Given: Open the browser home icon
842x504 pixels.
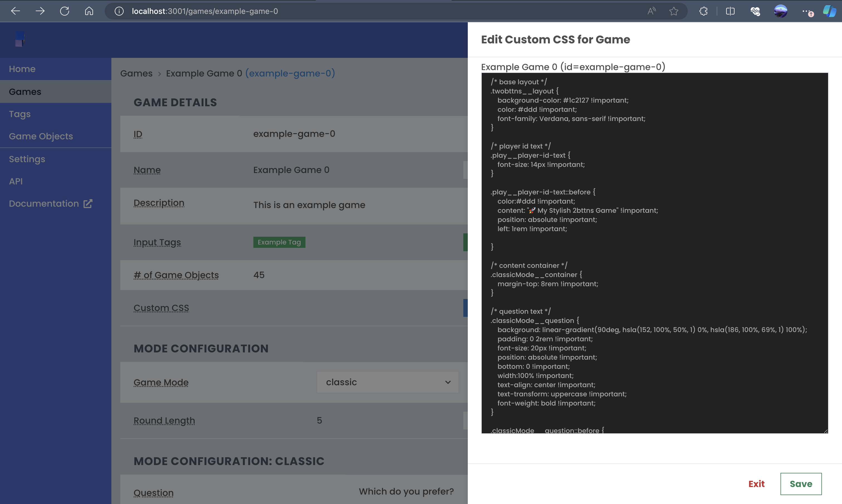Looking at the screenshot, I should click(89, 11).
